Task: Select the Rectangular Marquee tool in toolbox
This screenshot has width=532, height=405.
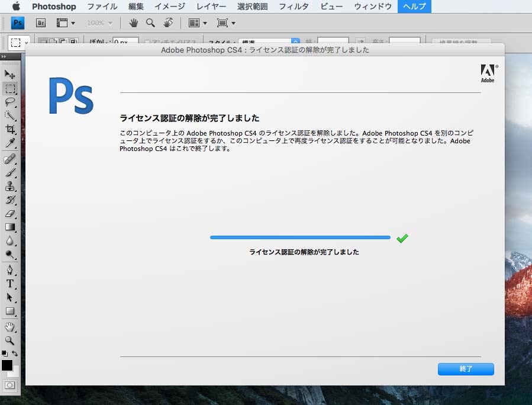Action: (x=9, y=88)
